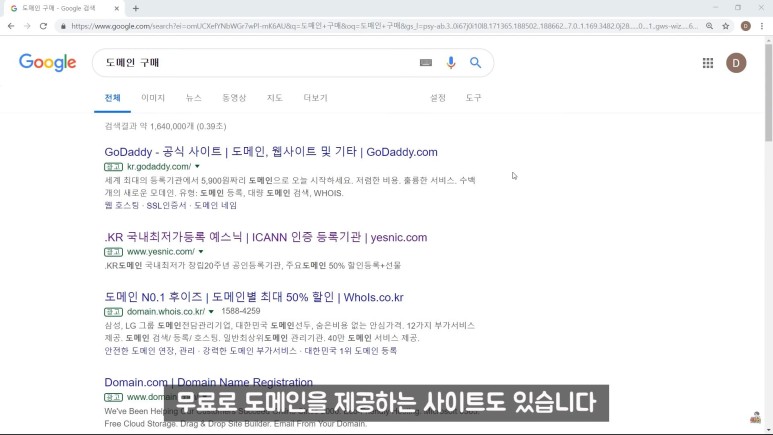Switch to the 동영상 tab

click(234, 98)
